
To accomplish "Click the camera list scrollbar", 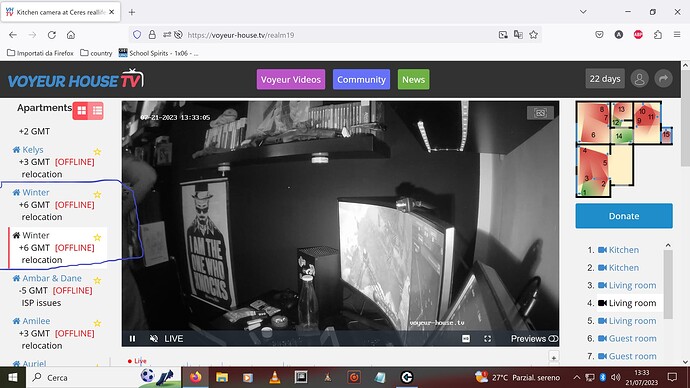I will point(668,284).
